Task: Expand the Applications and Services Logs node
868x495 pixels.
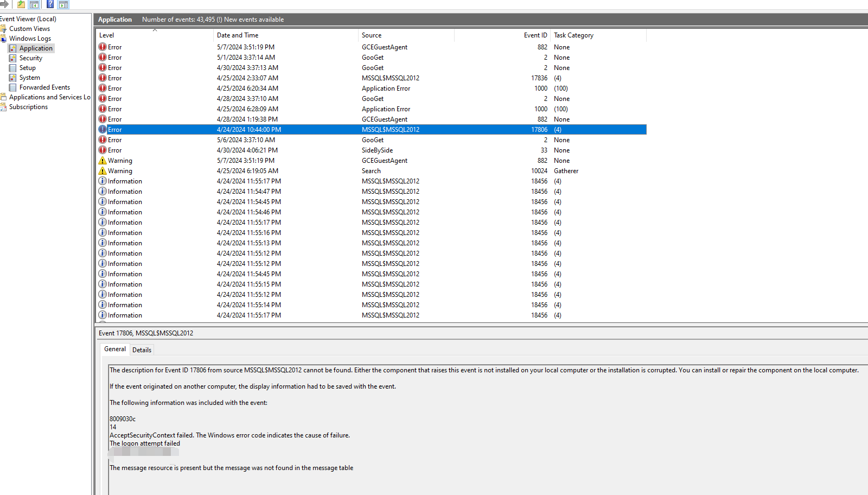Action: click(4, 97)
